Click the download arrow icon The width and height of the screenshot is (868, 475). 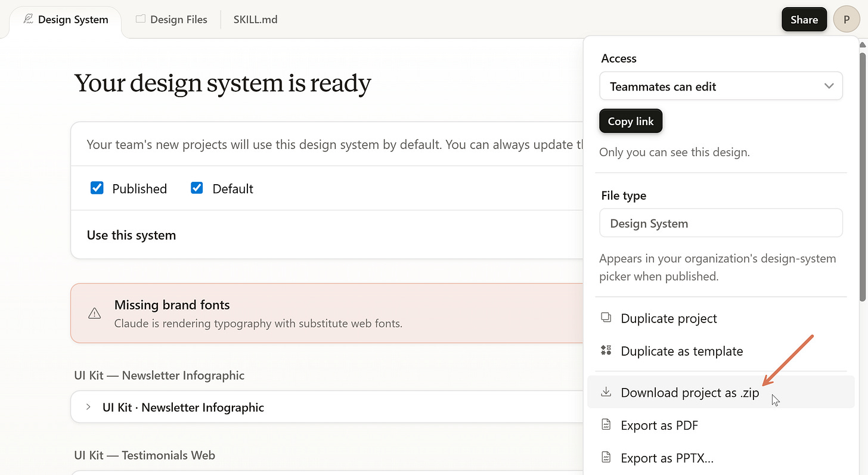pyautogui.click(x=606, y=392)
